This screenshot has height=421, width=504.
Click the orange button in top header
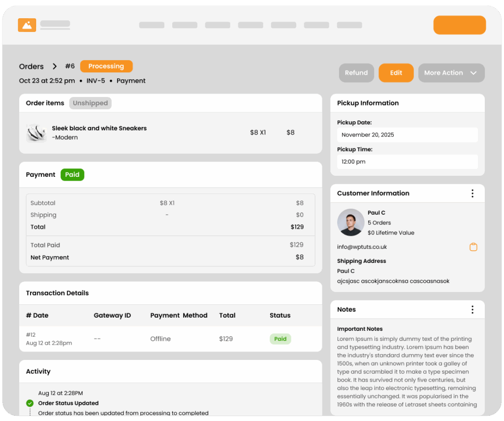459,25
